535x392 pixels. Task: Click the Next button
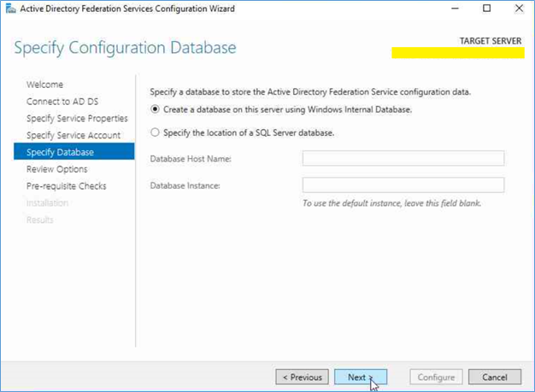click(x=361, y=377)
